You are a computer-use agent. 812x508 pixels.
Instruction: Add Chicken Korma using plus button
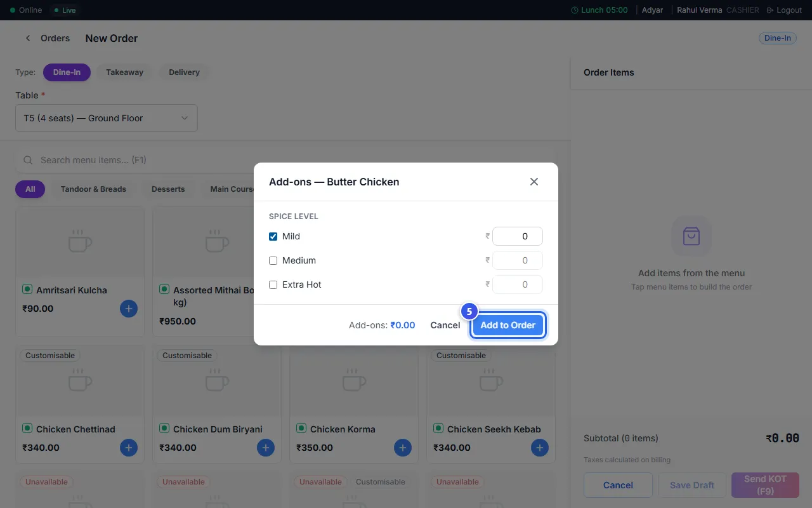403,448
